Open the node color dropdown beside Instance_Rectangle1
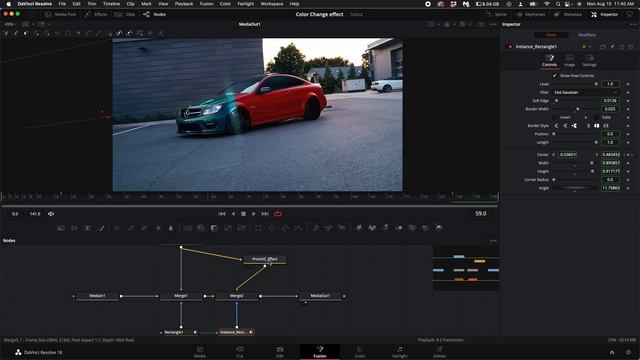 pos(587,47)
